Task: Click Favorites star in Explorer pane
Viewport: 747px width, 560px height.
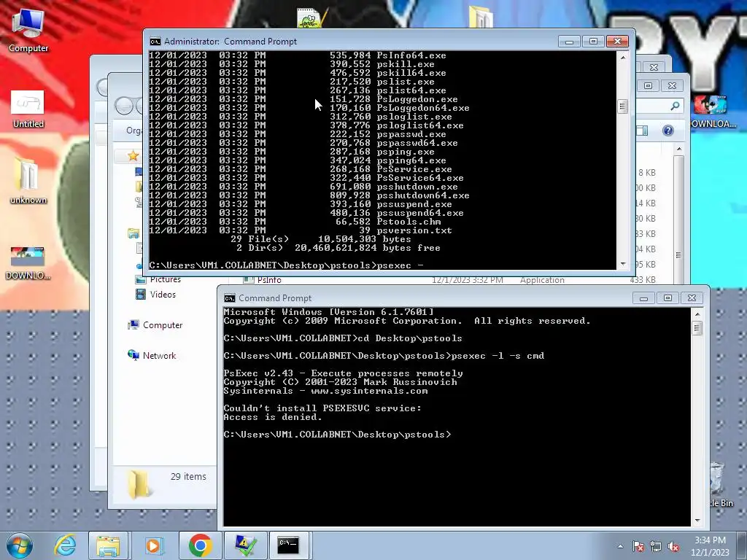Action: (x=133, y=156)
